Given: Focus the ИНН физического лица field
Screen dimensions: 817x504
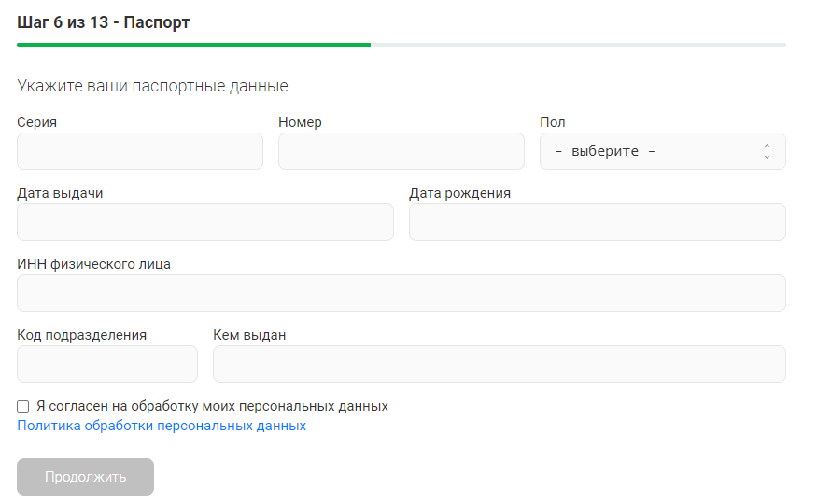Looking at the screenshot, I should (401, 293).
